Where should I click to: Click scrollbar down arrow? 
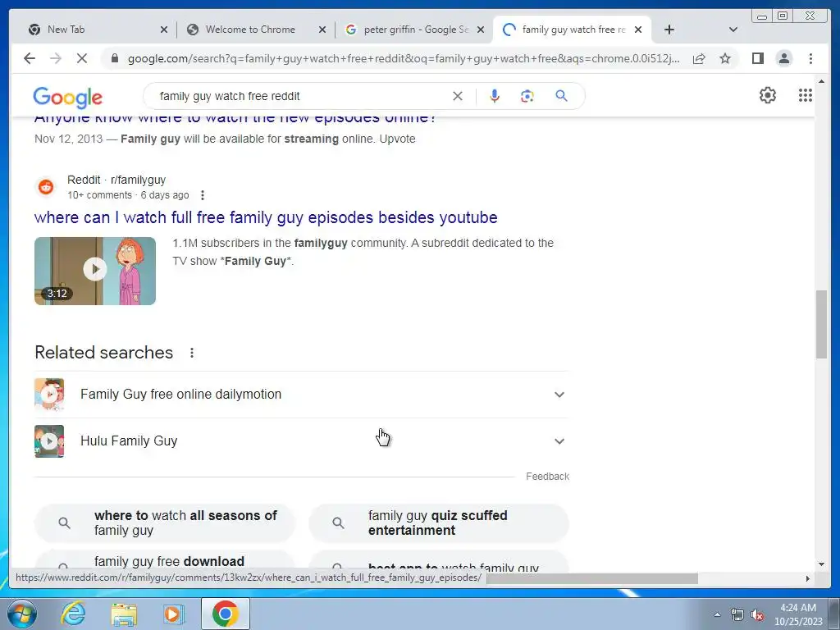(821, 564)
